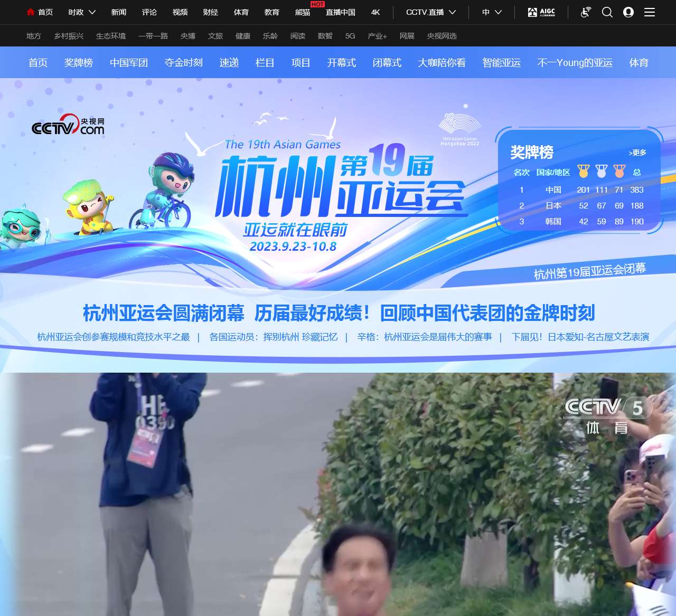Open the AIGC logo link
Image resolution: width=676 pixels, height=616 pixels.
pos(541,12)
